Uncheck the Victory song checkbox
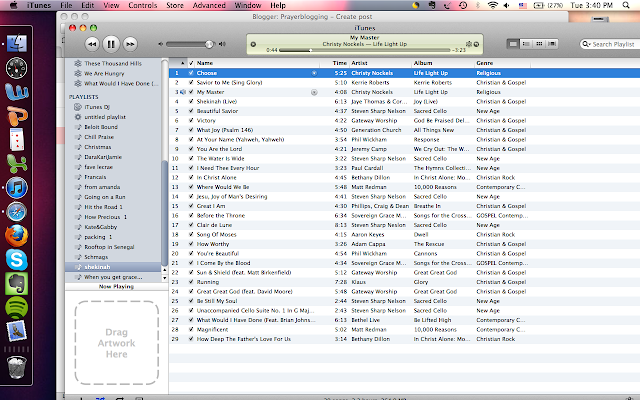 (x=191, y=120)
